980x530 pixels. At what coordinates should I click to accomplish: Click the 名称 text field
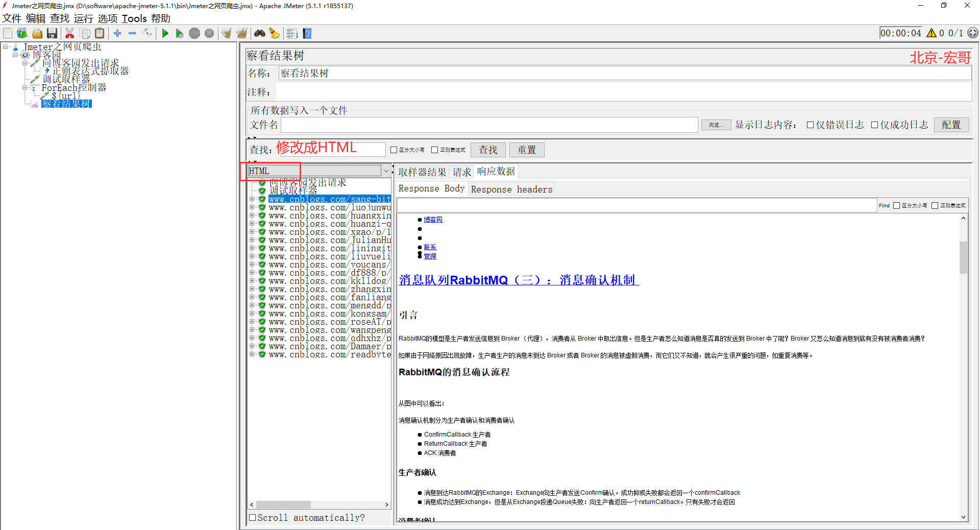[x=625, y=74]
